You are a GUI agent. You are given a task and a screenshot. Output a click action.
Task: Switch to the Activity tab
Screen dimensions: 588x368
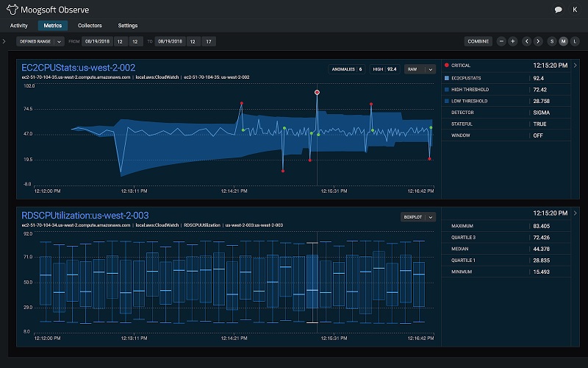pyautogui.click(x=19, y=25)
